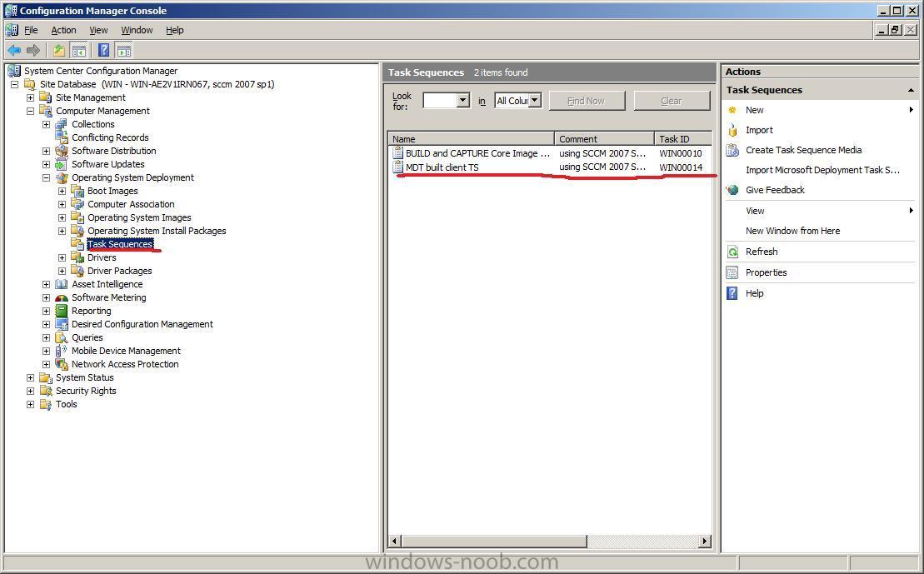Open the View submenu in Actions pane
Screen dimensions: 924x574
tap(820, 211)
